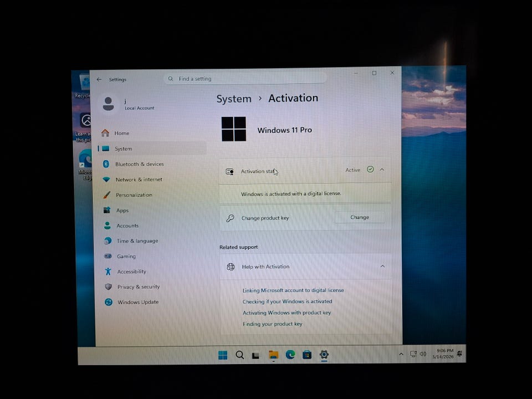Open Linking Microsoft account to digital license
This screenshot has height=399, width=532.
293,290
